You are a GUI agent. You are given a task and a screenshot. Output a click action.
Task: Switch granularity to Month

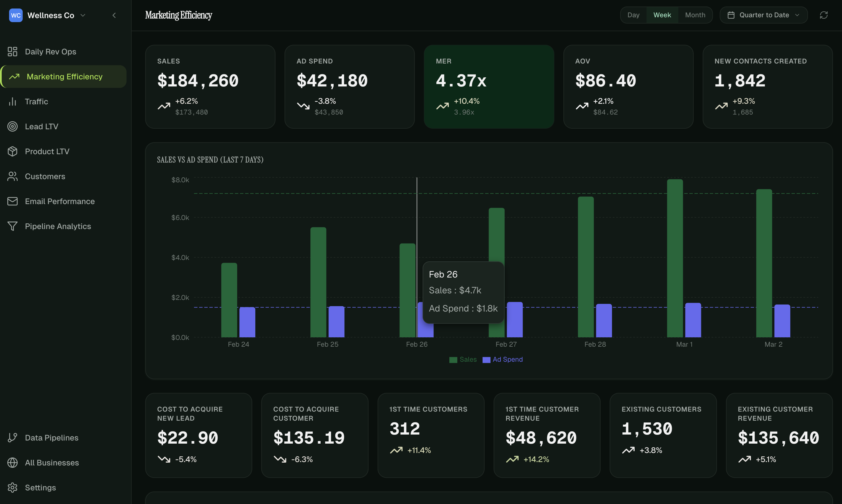(695, 15)
